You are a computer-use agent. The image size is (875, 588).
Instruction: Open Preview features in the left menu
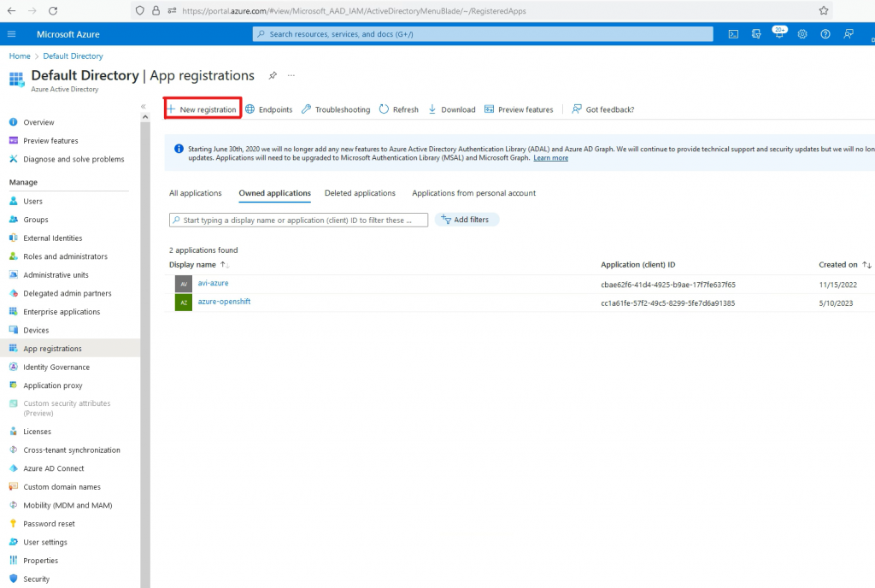click(x=50, y=140)
